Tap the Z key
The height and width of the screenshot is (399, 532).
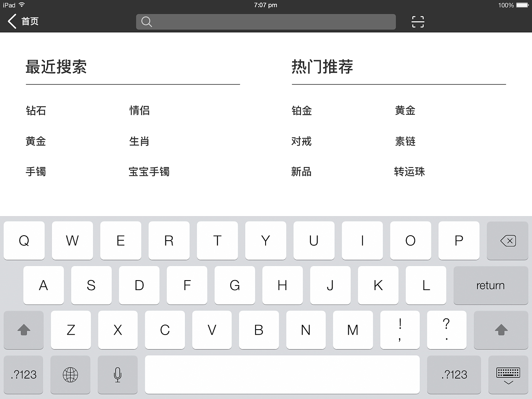(x=71, y=330)
